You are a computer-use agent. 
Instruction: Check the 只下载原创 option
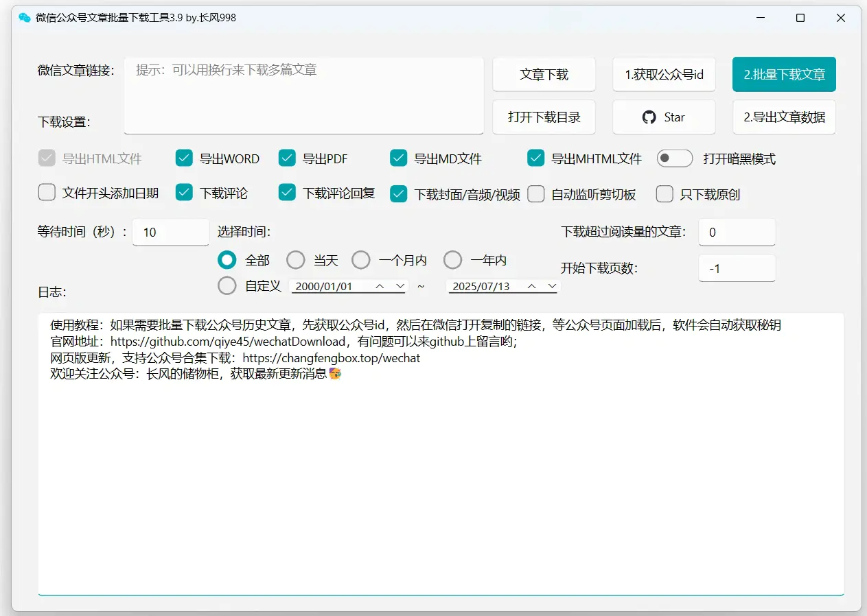tap(664, 193)
